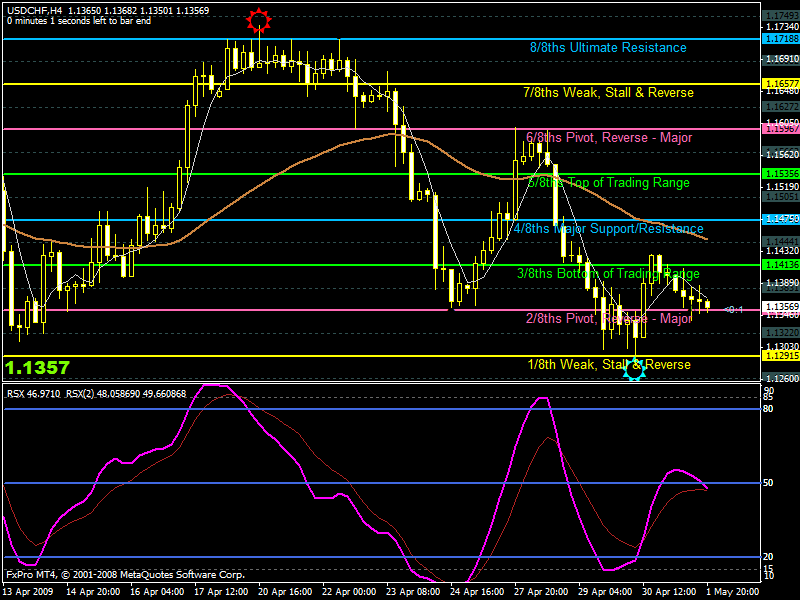
Task: Click the cyan sun buy-signal marker
Action: point(635,369)
